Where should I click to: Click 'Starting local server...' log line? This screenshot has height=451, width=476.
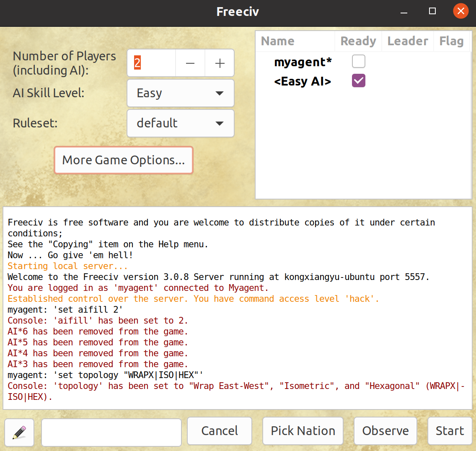[67, 266]
